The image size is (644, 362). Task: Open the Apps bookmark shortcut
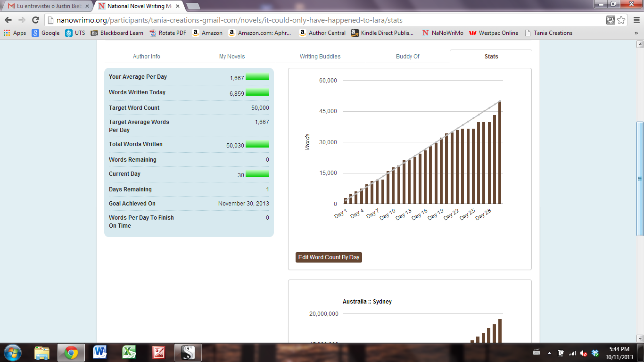[15, 33]
